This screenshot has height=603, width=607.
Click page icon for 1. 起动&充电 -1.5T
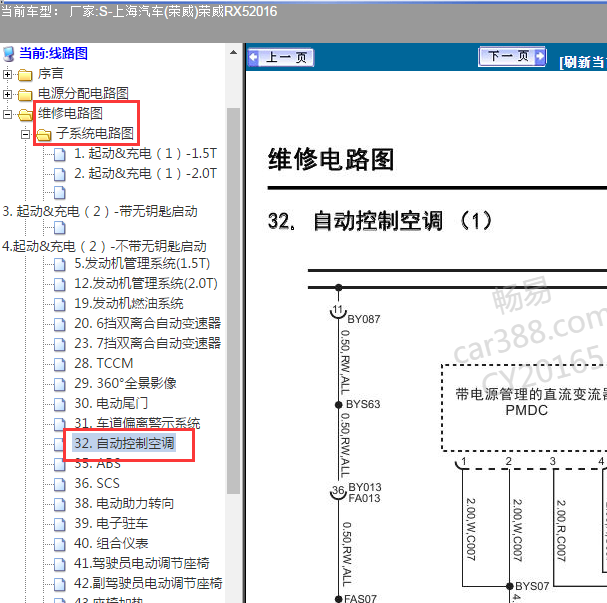[60, 154]
